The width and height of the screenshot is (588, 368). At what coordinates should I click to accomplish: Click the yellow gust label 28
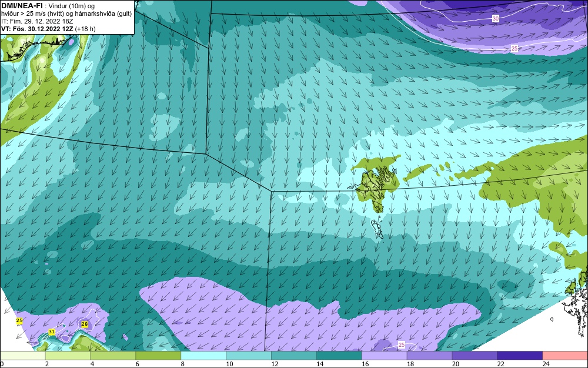pos(84,324)
